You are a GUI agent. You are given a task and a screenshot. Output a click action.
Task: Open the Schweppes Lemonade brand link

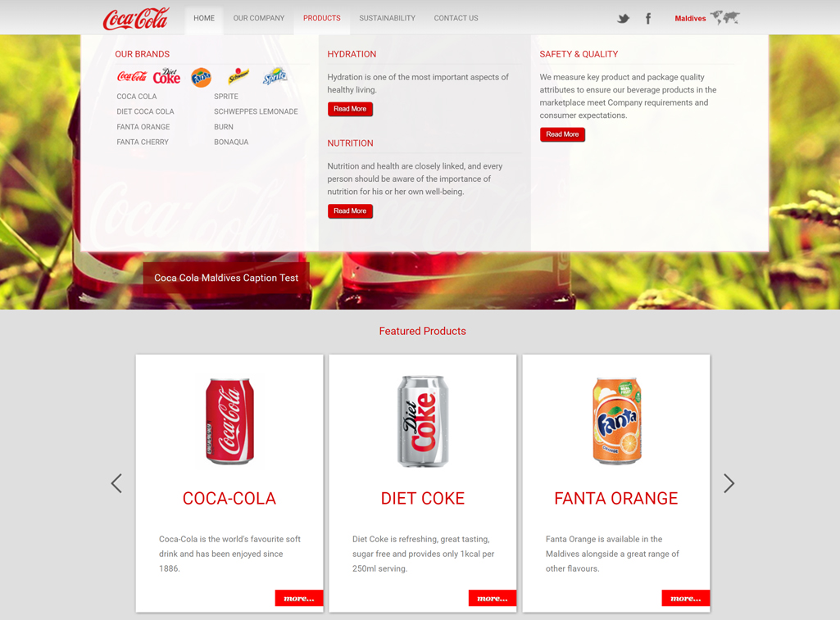pyautogui.click(x=256, y=112)
